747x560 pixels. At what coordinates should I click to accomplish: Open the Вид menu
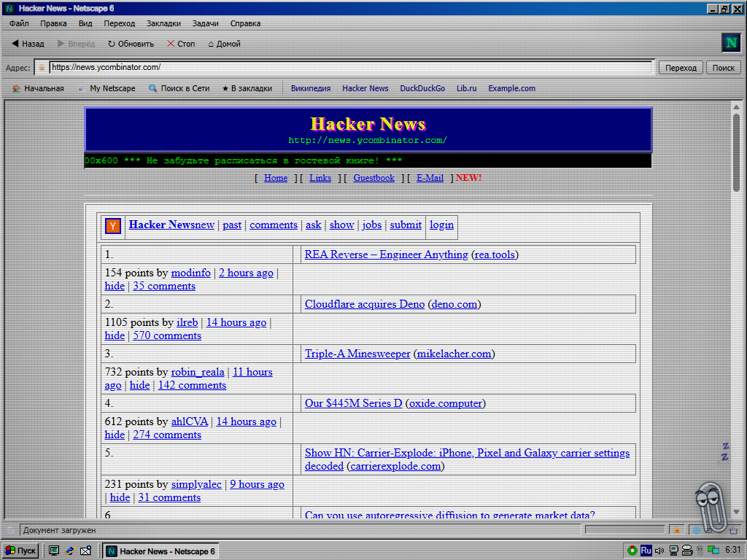point(85,23)
